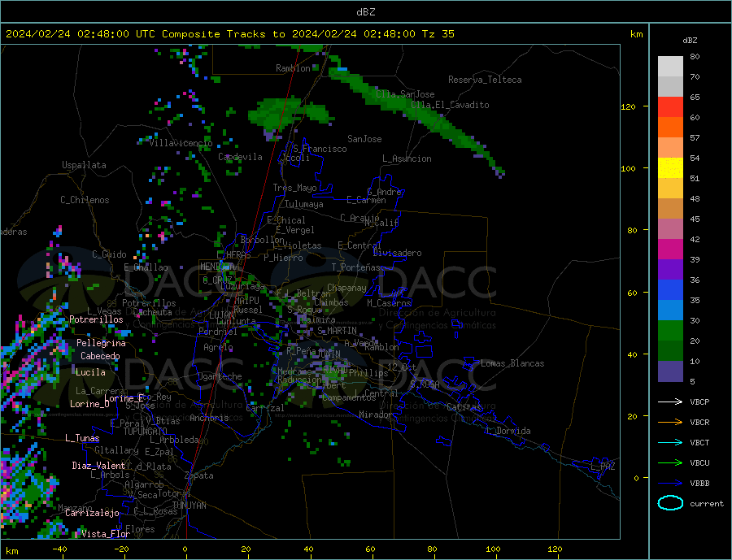Click the Mirador map label
The width and height of the screenshot is (732, 560).
click(x=377, y=415)
